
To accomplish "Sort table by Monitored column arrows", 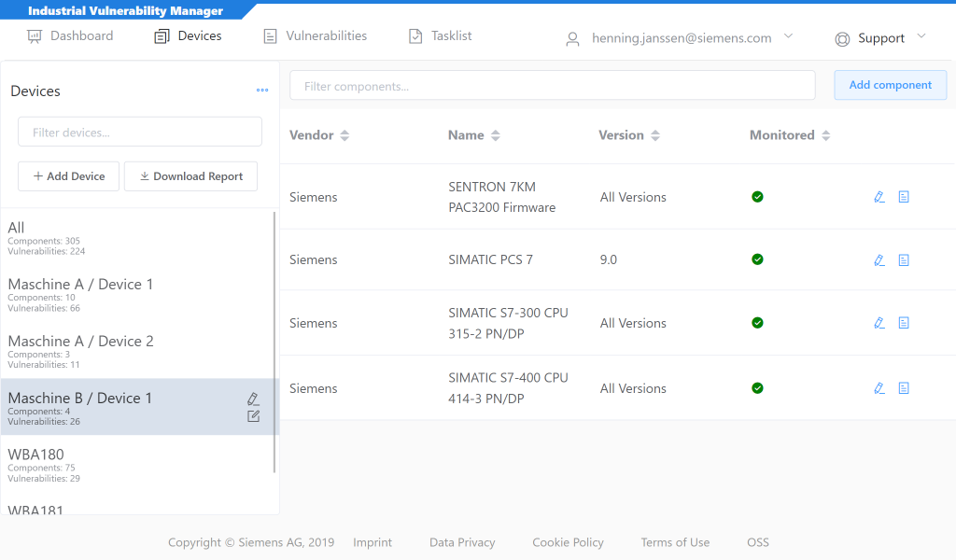I will coord(826,135).
